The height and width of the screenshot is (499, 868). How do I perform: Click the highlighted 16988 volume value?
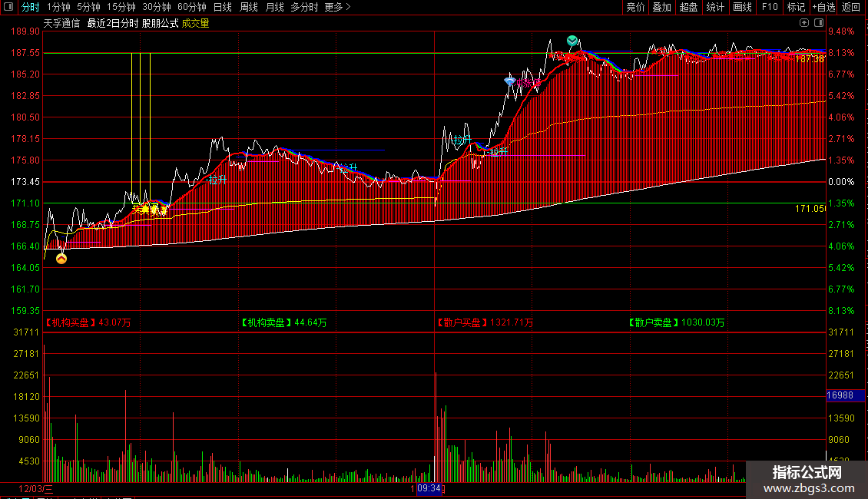coord(844,395)
